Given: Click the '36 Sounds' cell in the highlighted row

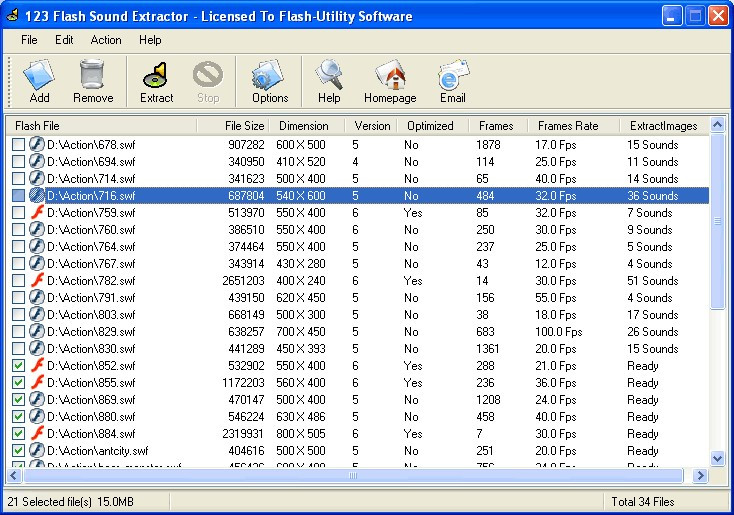Looking at the screenshot, I should [x=652, y=196].
